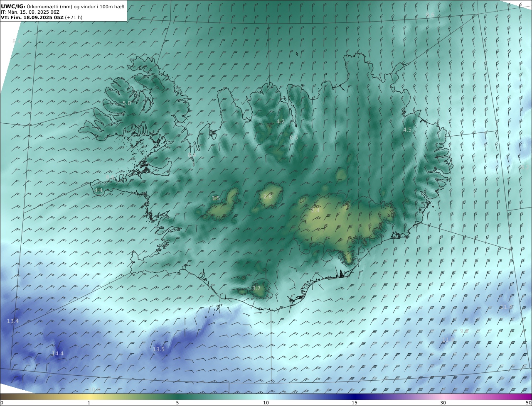Click the 4.5 value in east Iceland

click(407, 130)
